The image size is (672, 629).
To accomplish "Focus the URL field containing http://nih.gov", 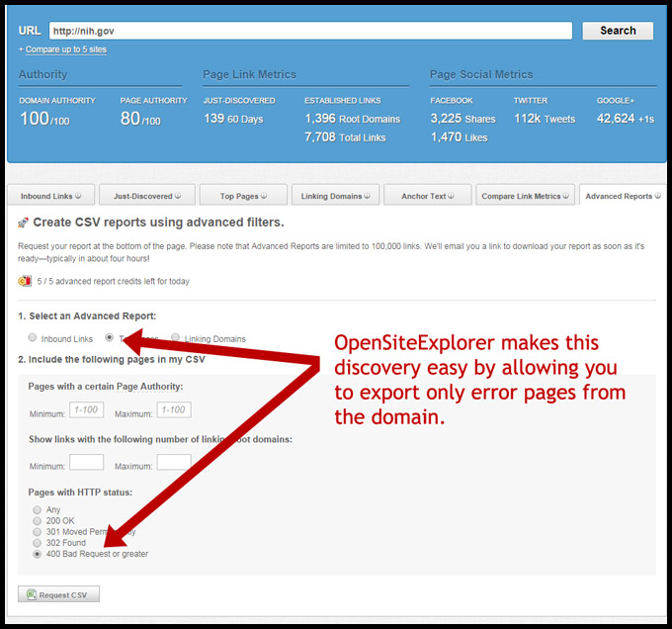I will tap(309, 31).
